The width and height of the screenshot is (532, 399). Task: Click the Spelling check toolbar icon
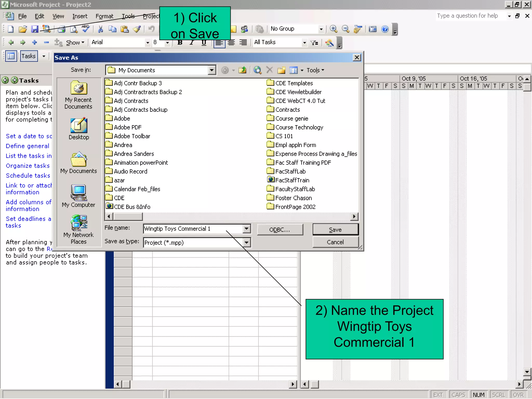86,29
